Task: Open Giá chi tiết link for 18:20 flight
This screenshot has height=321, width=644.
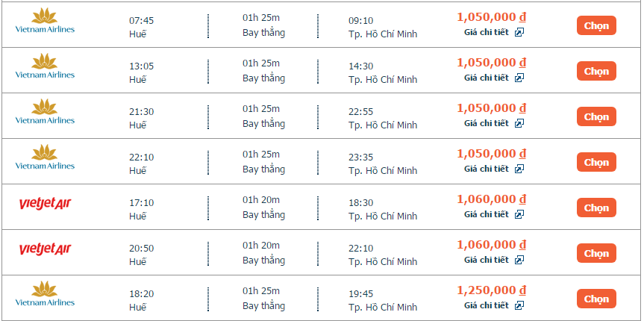Action: pos(487,305)
